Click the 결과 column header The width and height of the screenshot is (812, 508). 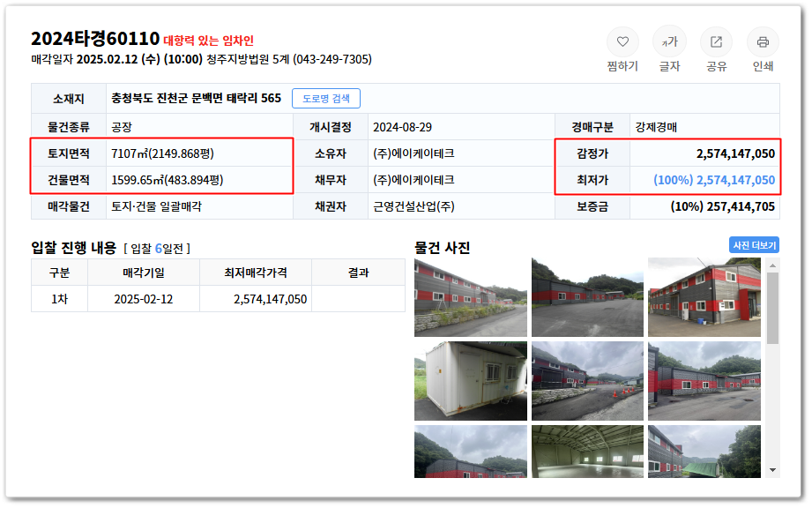[358, 273]
